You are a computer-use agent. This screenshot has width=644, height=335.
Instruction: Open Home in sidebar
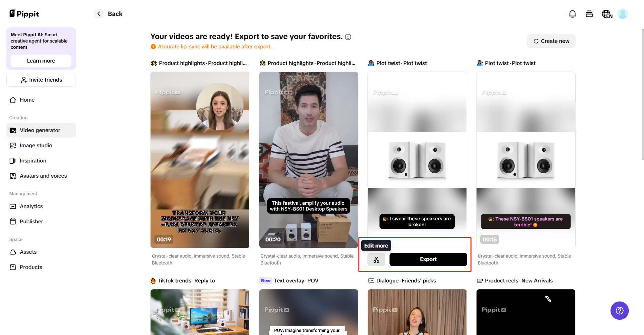point(41,100)
